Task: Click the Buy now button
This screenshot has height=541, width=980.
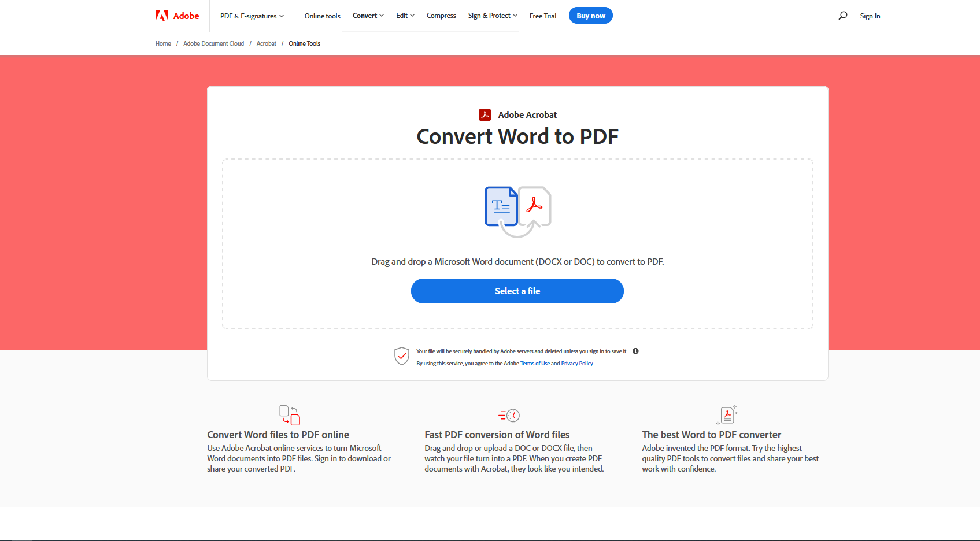Action: (x=591, y=16)
